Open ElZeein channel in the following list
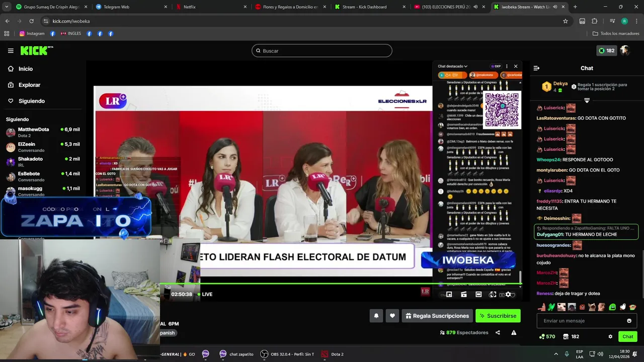The image size is (644, 362). 43,147
